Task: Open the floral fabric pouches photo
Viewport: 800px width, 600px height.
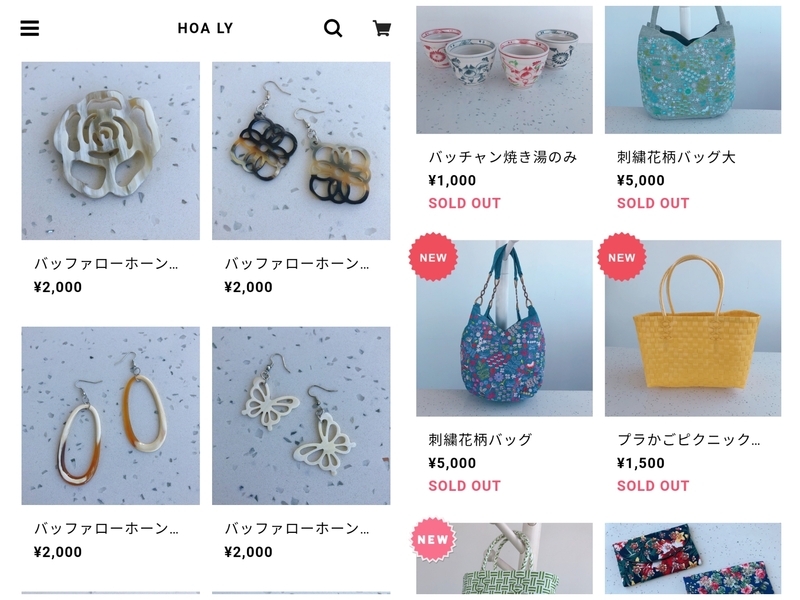Action: point(693,558)
